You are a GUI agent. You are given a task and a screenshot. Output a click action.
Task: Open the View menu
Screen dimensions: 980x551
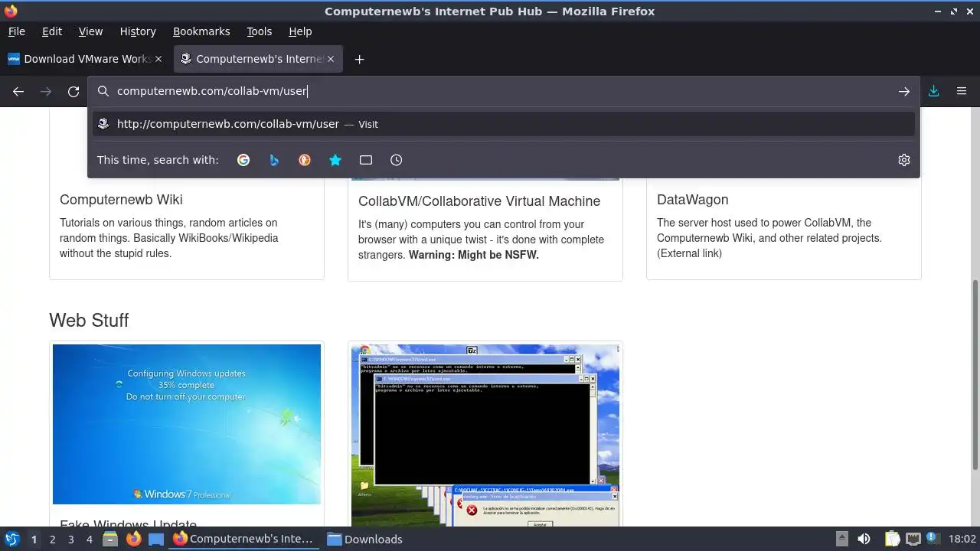(x=90, y=31)
